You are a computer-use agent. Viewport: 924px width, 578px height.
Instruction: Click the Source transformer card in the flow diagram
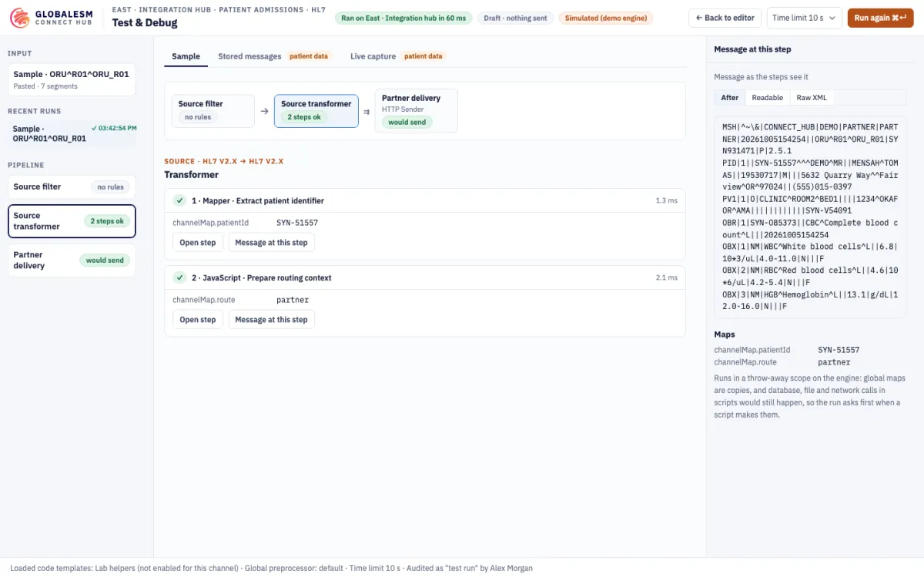pos(316,111)
